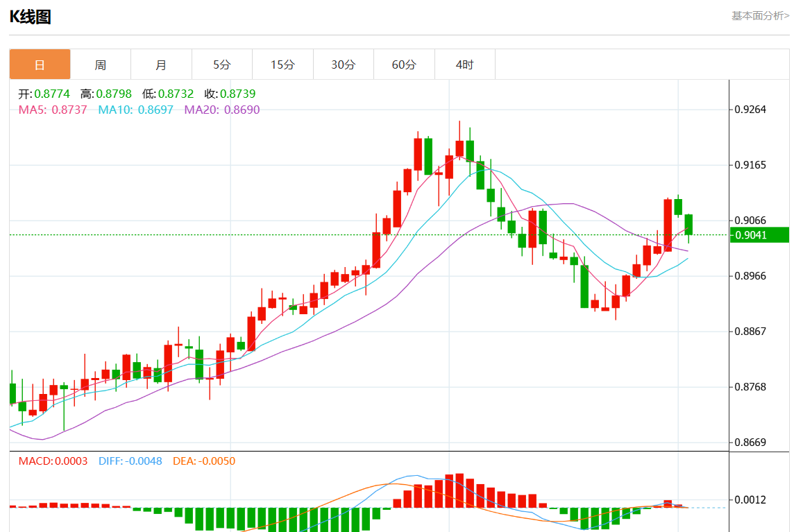Screen dimensions: 803x532
Task: Open the 5分 interval tab
Action: (x=222, y=65)
